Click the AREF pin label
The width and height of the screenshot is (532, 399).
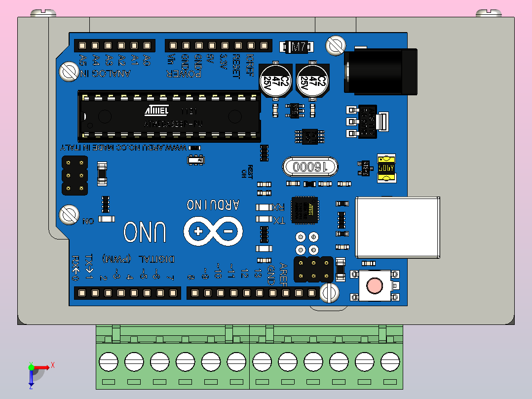point(283,274)
